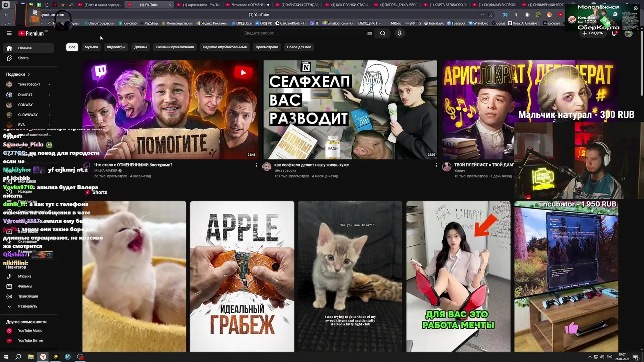Close the active (1) YouTube browser tab
The height and width of the screenshot is (362, 644).
coord(169,5)
